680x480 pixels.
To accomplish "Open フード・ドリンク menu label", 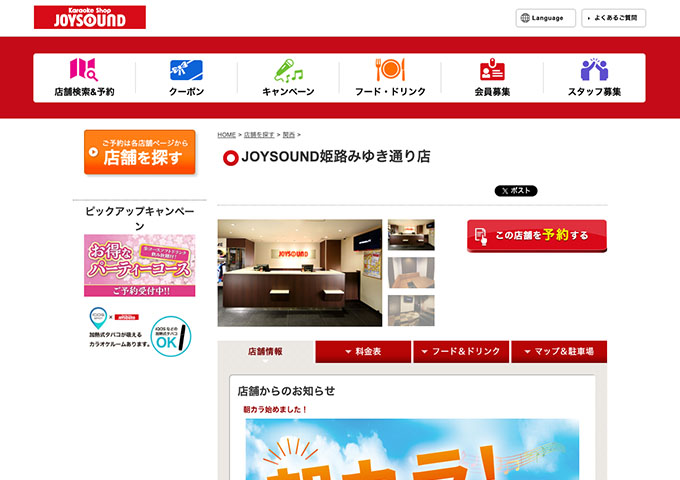I will click(x=390, y=92).
